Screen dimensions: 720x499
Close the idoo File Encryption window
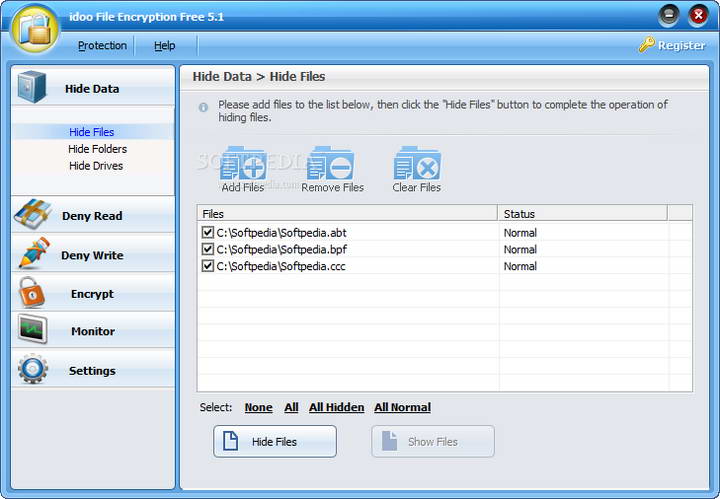tap(698, 16)
